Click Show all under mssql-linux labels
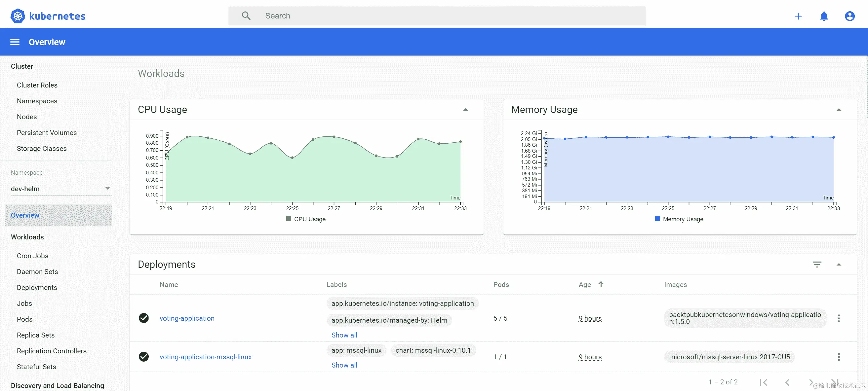 coord(344,365)
